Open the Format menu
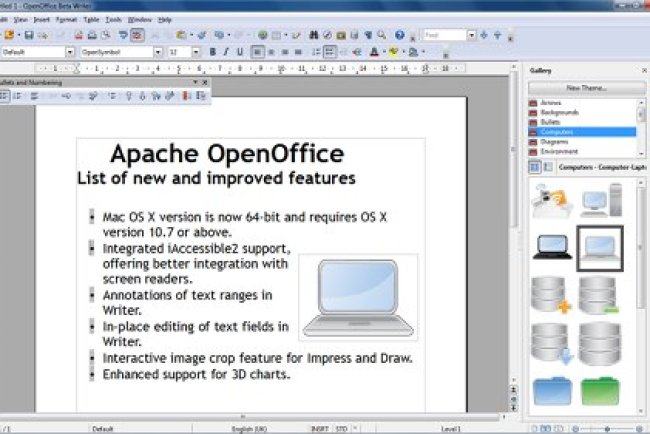Image resolution: width=650 pixels, height=434 pixels. point(66,19)
